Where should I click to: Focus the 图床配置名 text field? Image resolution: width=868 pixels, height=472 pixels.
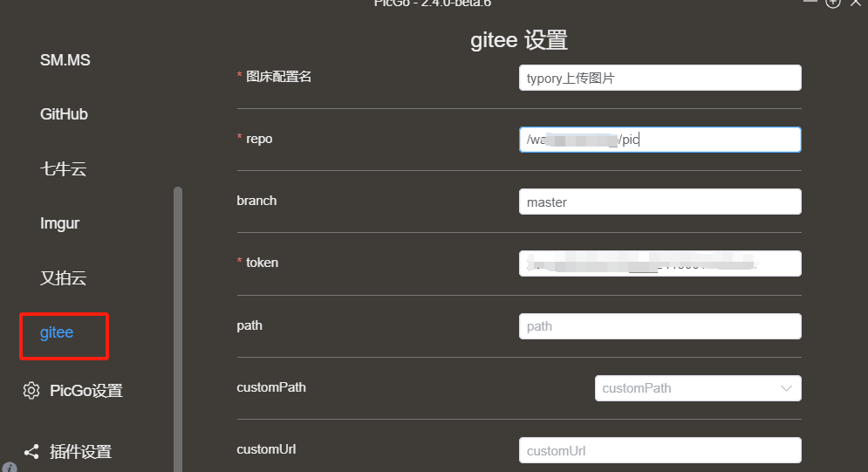pyautogui.click(x=660, y=78)
